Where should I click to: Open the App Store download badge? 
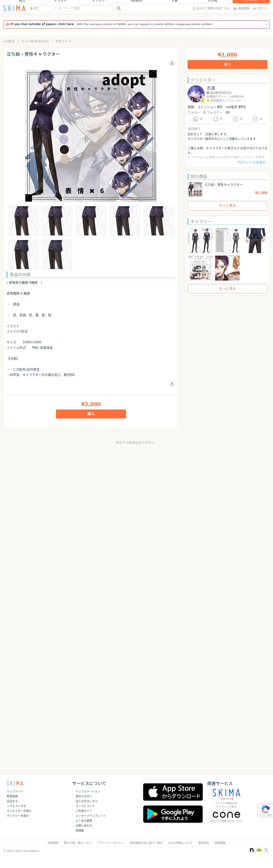173,792
